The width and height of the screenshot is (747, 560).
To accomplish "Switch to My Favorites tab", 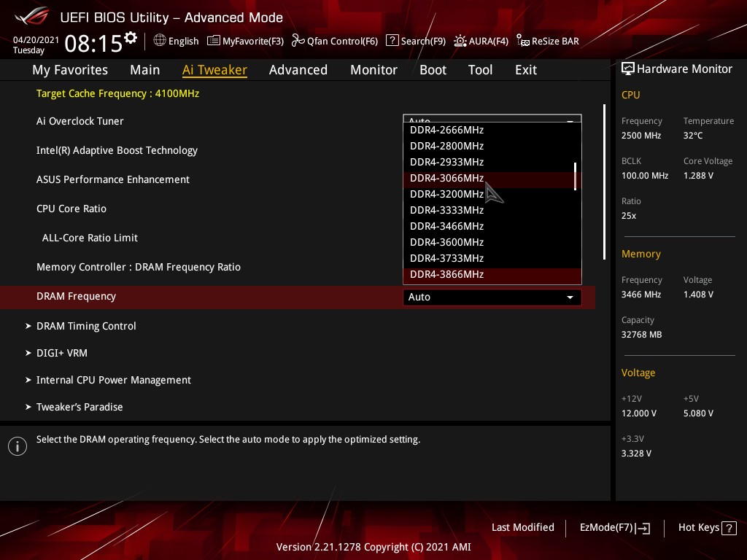I will click(70, 70).
